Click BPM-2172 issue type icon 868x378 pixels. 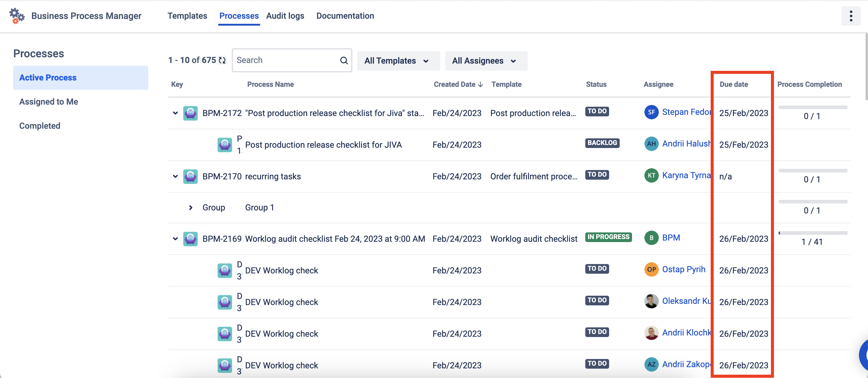coord(190,113)
